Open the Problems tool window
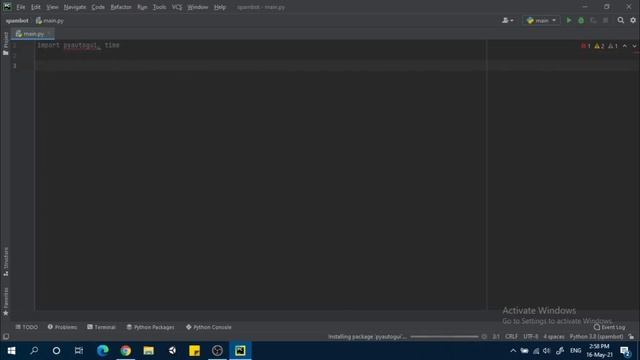The height and width of the screenshot is (360, 640). click(x=62, y=327)
